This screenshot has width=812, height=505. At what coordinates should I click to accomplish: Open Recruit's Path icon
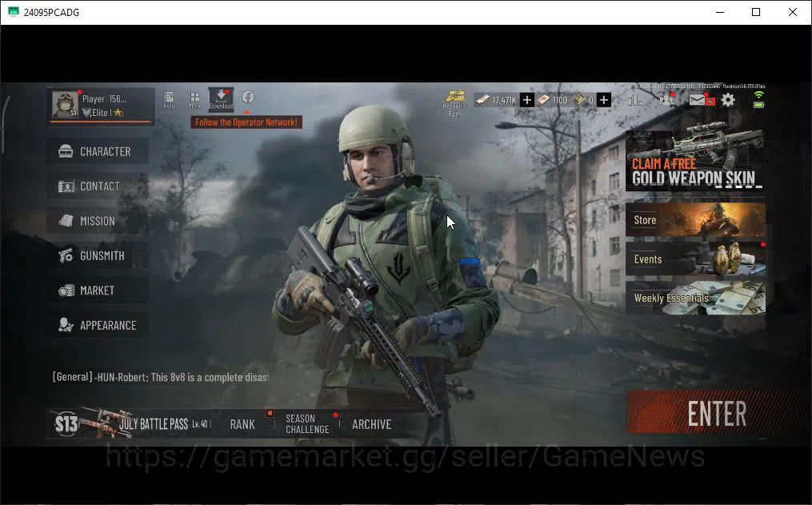click(454, 102)
